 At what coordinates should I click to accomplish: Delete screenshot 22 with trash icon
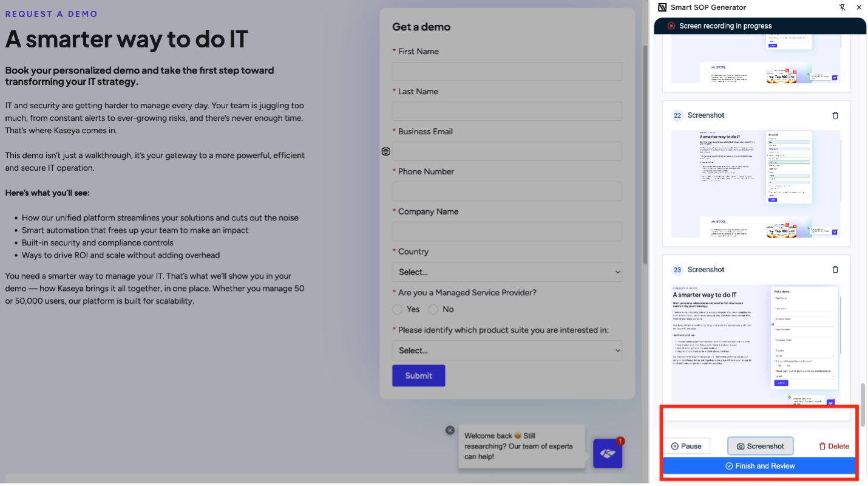835,115
